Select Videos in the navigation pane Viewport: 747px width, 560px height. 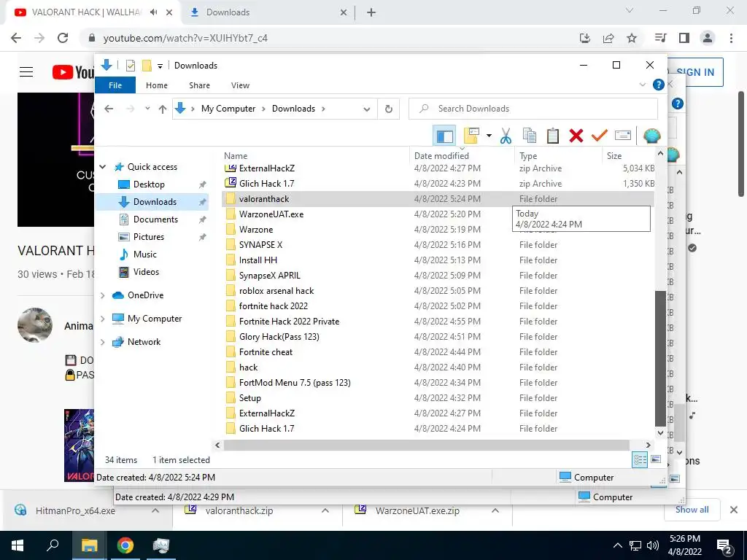pyautogui.click(x=146, y=272)
